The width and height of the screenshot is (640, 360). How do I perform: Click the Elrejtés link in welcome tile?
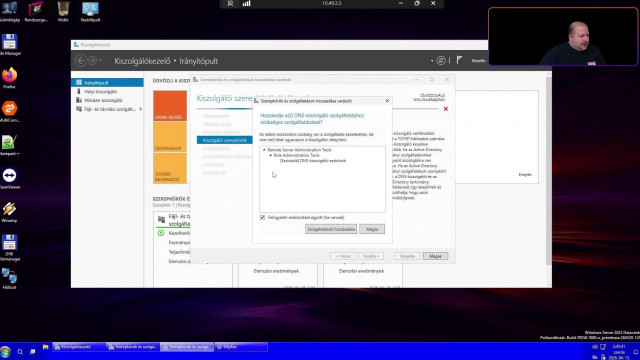[x=525, y=175]
